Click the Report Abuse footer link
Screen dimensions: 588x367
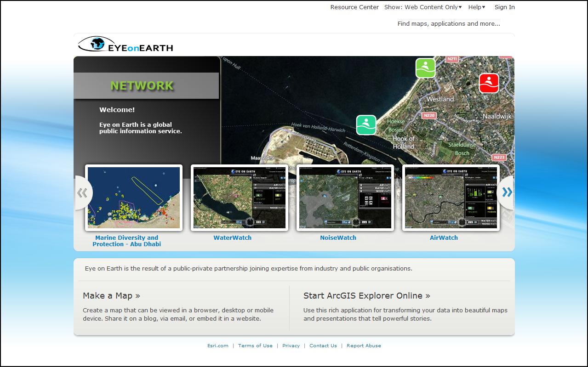364,346
